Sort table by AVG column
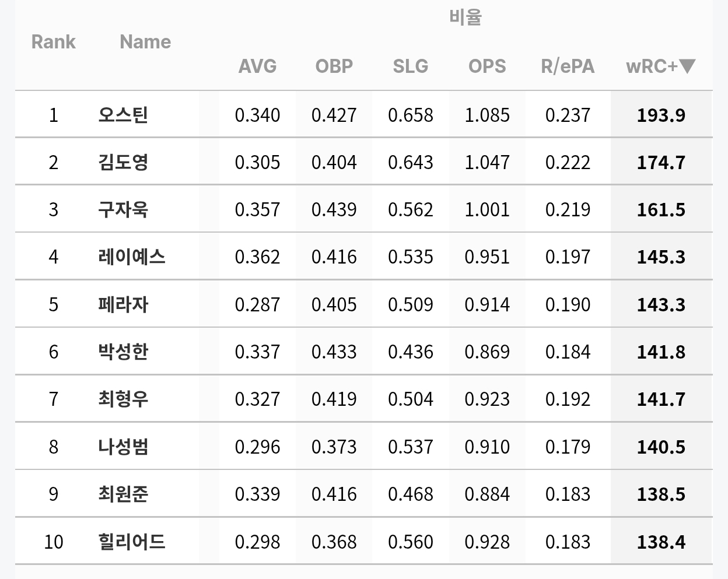Viewport: 728px width, 579px height. pyautogui.click(x=257, y=66)
